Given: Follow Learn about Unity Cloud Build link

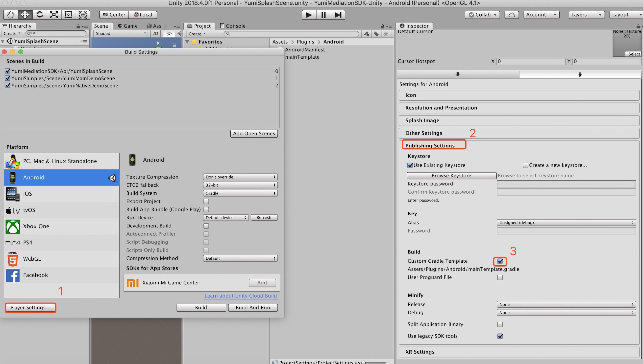Looking at the screenshot, I should pos(240,296).
